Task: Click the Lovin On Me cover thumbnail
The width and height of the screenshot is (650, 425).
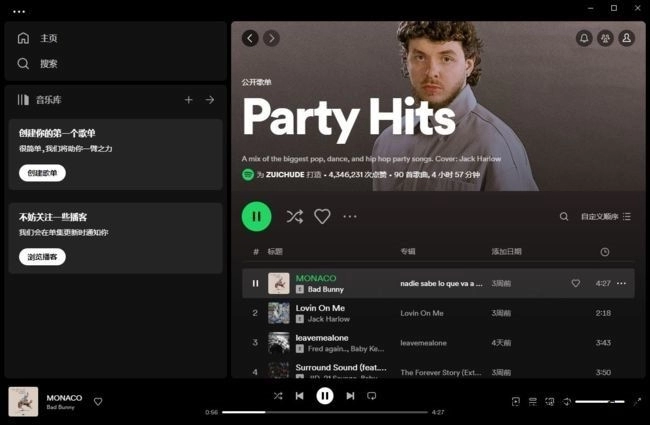Action: (x=279, y=313)
